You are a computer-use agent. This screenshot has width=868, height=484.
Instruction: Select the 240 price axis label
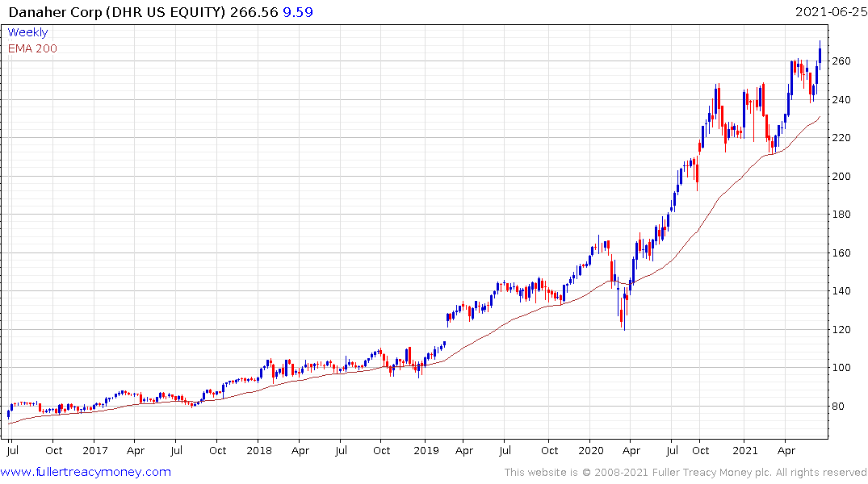[841, 99]
